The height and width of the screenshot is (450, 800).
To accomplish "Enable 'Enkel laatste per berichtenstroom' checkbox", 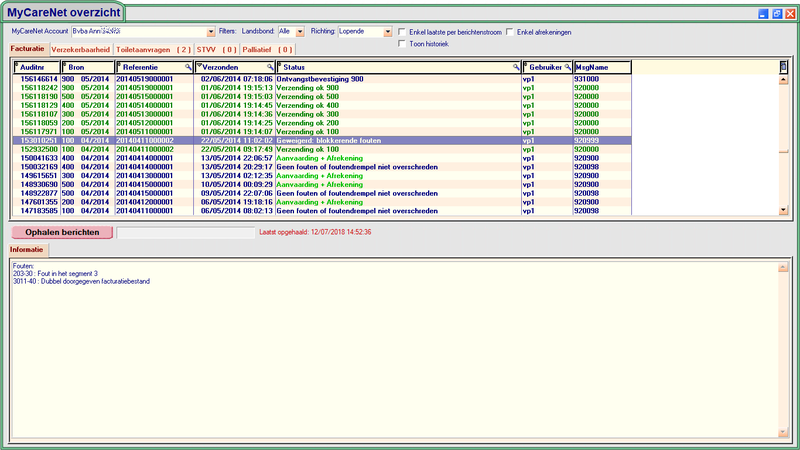I will [x=402, y=32].
